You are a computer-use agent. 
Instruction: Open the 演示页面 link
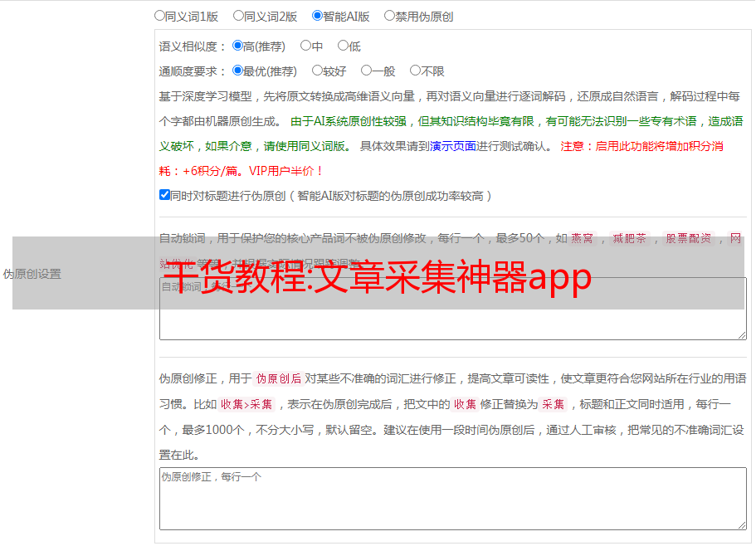pyautogui.click(x=452, y=146)
